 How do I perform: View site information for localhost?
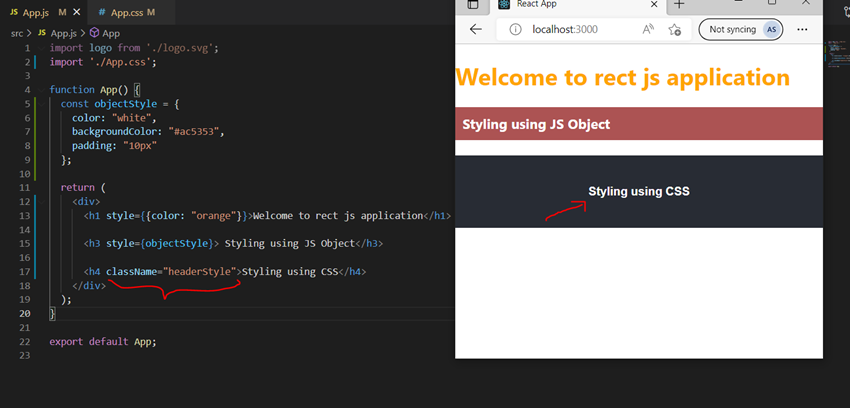click(515, 29)
